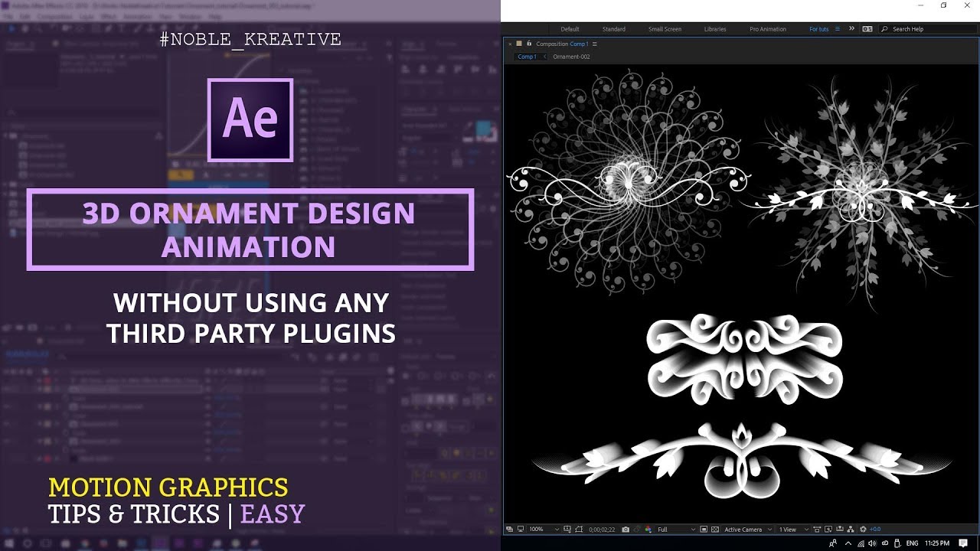Screen dimensions: 980x551
Task: Expand the workspace overflow chevrons
Action: (x=851, y=29)
